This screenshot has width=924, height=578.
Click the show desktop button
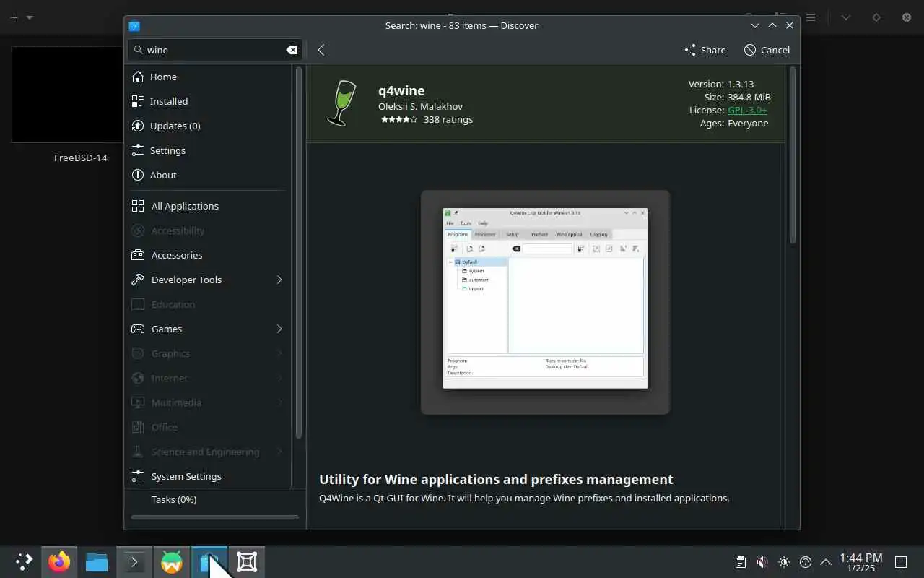(x=901, y=562)
